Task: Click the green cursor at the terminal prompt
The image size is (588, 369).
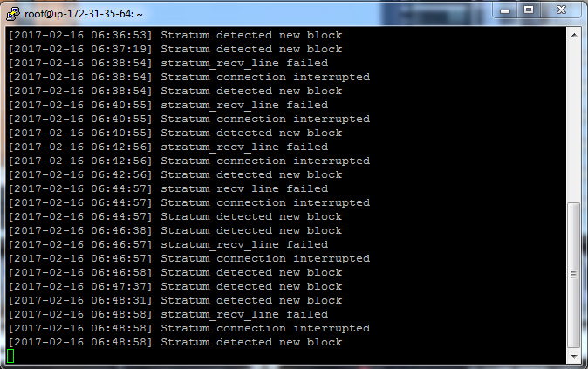Action: click(10, 356)
